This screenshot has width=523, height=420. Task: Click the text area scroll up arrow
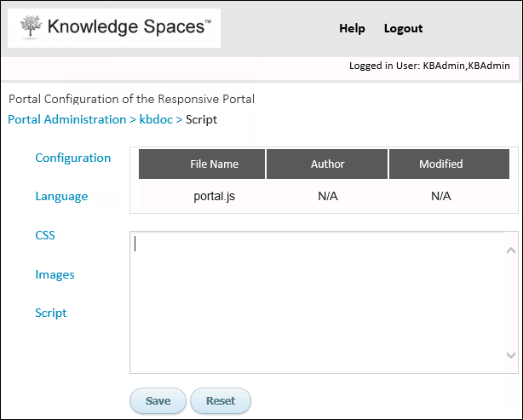[x=511, y=250]
